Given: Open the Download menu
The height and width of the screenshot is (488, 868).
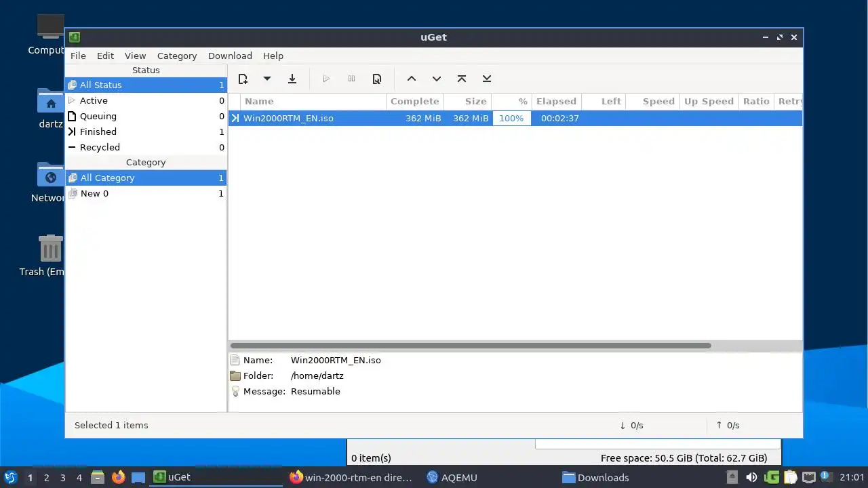Looking at the screenshot, I should (230, 56).
